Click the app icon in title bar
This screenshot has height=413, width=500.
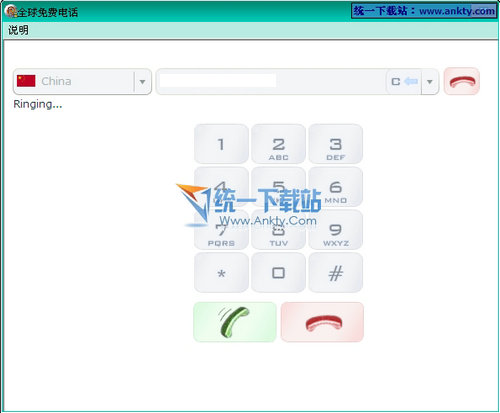pos(11,12)
